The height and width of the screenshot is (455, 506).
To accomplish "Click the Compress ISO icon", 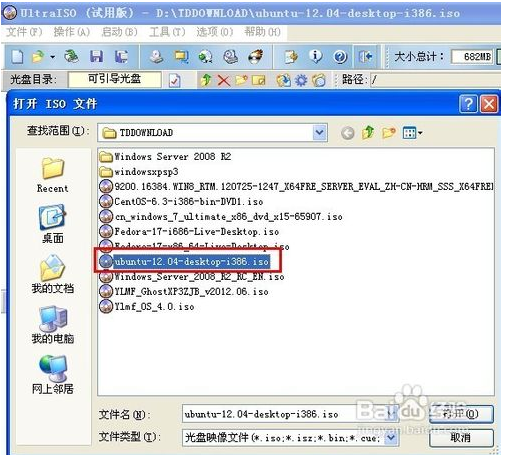I will pos(206,57).
